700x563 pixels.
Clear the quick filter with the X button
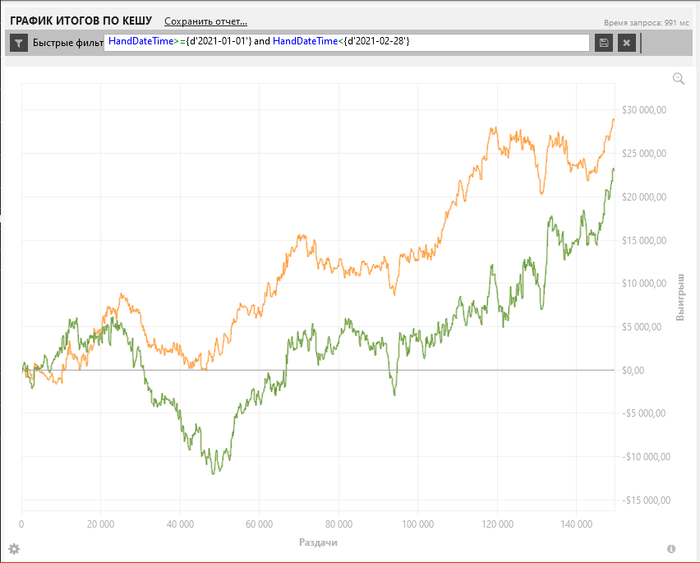[627, 43]
